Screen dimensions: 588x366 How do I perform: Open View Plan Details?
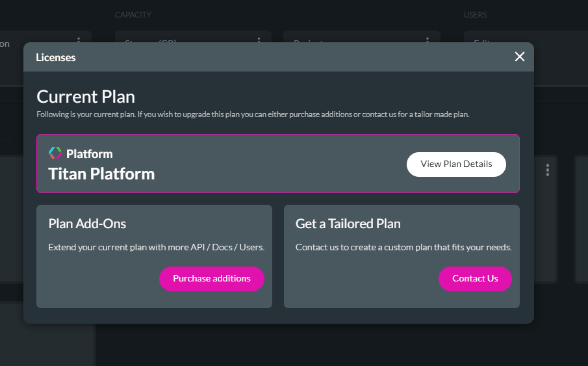coord(456,164)
